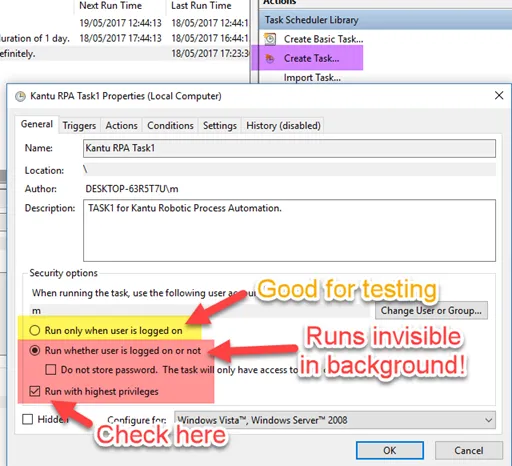Click Create Task action link
This screenshot has height=466, width=512.
[x=311, y=59]
